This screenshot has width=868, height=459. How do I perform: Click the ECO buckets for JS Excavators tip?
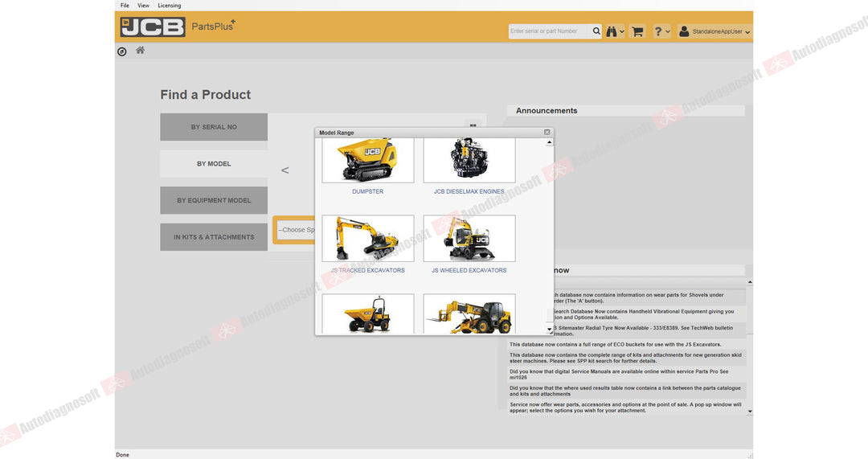pyautogui.click(x=615, y=344)
